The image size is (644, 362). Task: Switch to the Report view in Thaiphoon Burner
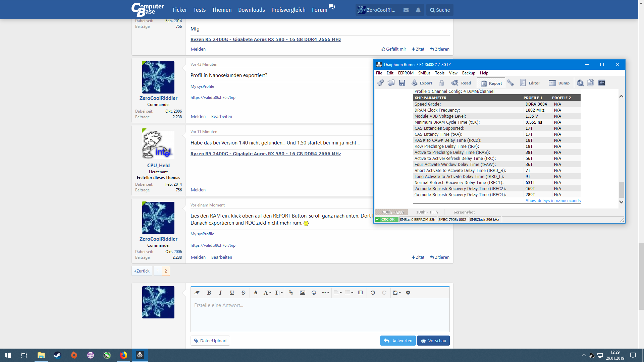coord(491,83)
